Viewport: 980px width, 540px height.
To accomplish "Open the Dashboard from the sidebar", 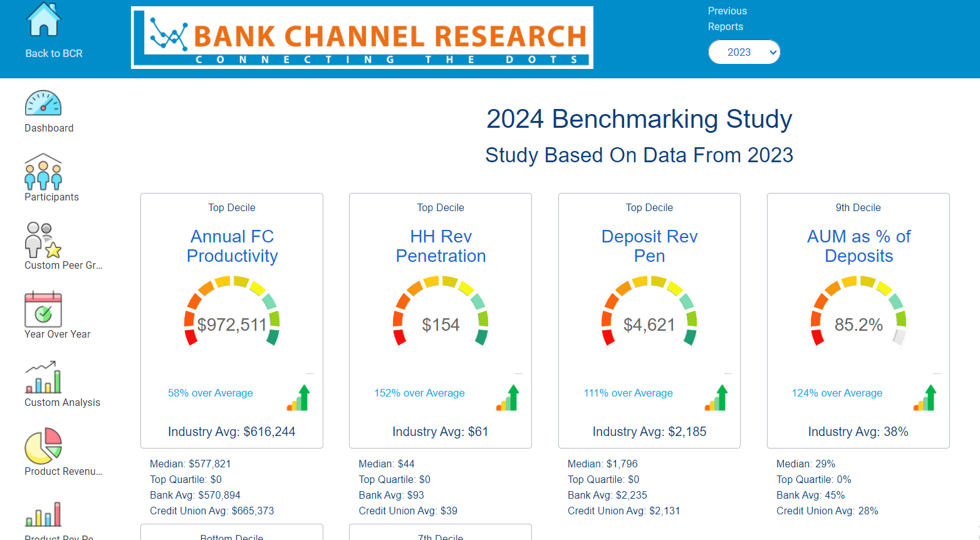I will (x=42, y=103).
